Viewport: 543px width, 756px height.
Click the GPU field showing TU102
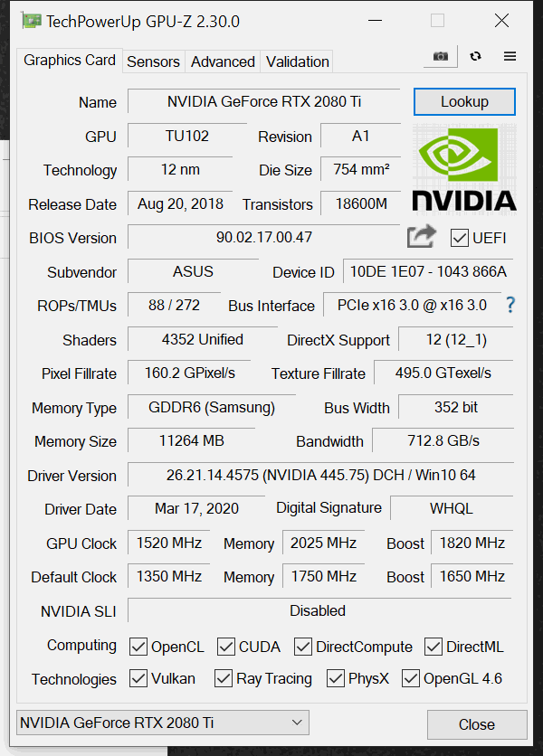point(186,136)
